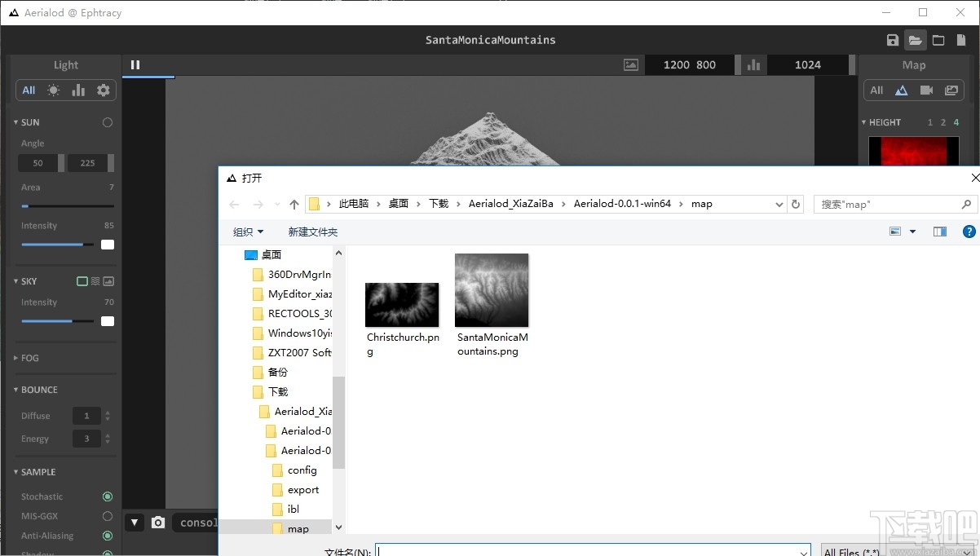The width and height of the screenshot is (980, 556).
Task: Select the Stochastic sampling radio button
Action: click(x=107, y=496)
